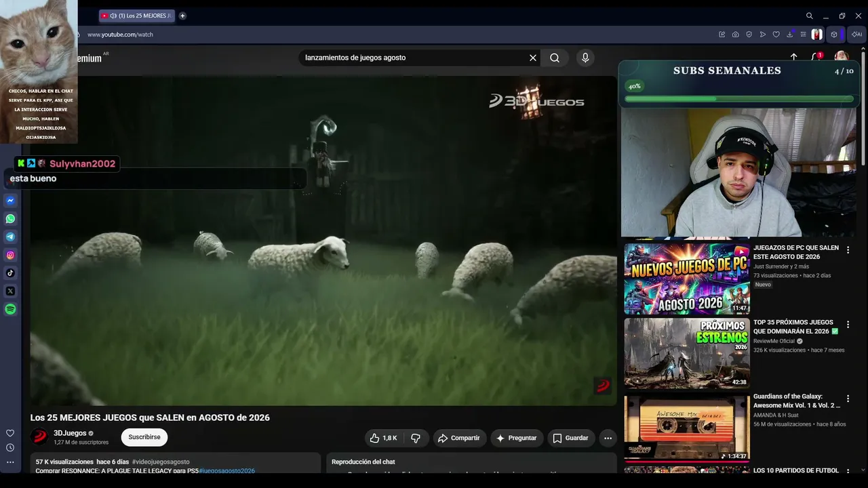Click the ReviewMe Oficial channel name
The height and width of the screenshot is (488, 868).
coord(774,341)
